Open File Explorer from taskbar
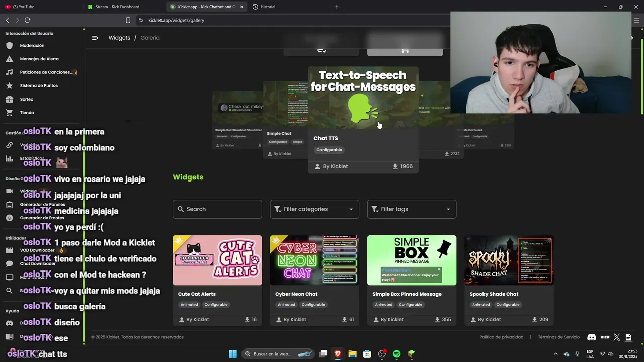This screenshot has height=362, width=644. click(352, 354)
